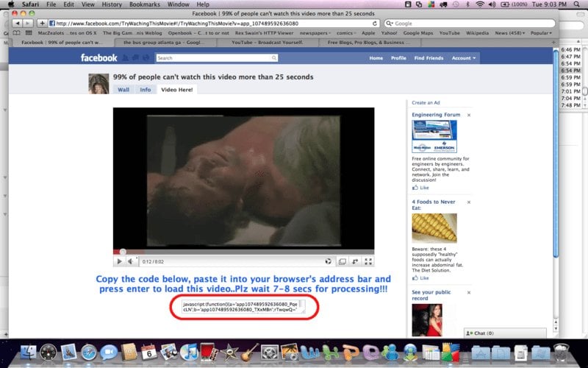Play the video using the play button
Viewport: 588px width, 368px height.
point(119,261)
